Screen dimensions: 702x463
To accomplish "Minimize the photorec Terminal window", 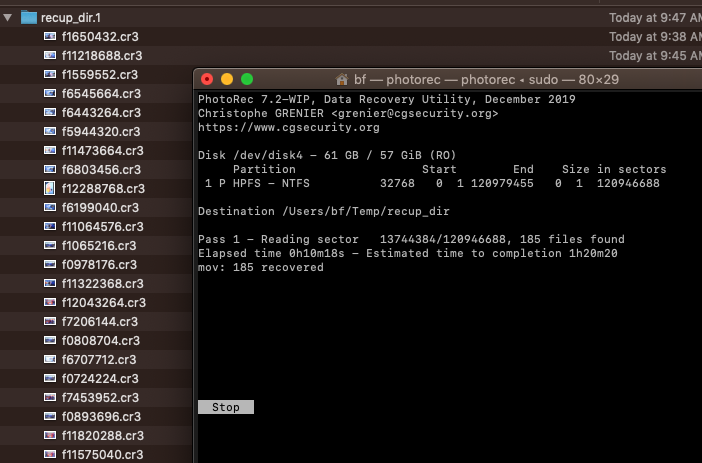I will [x=227, y=79].
